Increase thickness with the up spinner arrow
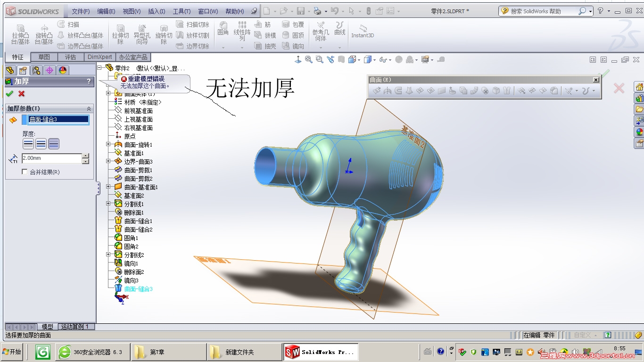644x362 pixels. point(85,156)
